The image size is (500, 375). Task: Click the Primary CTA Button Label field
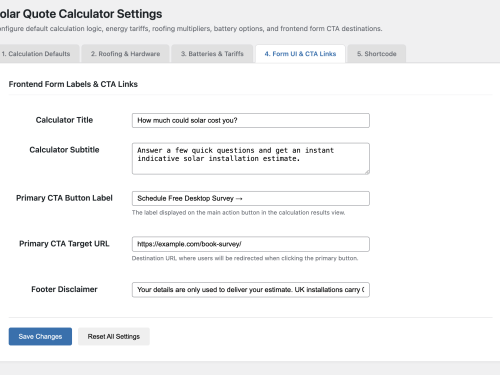coord(251,198)
